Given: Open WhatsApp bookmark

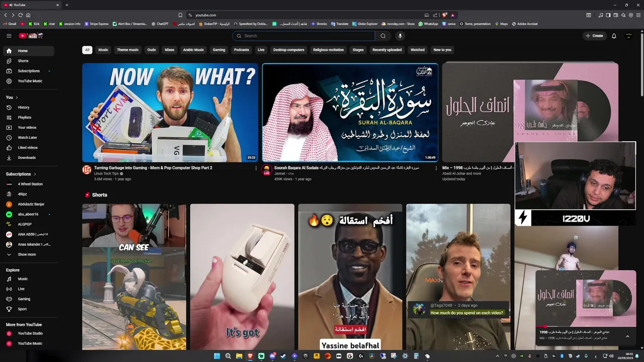Looking at the screenshot, I should 428,24.
